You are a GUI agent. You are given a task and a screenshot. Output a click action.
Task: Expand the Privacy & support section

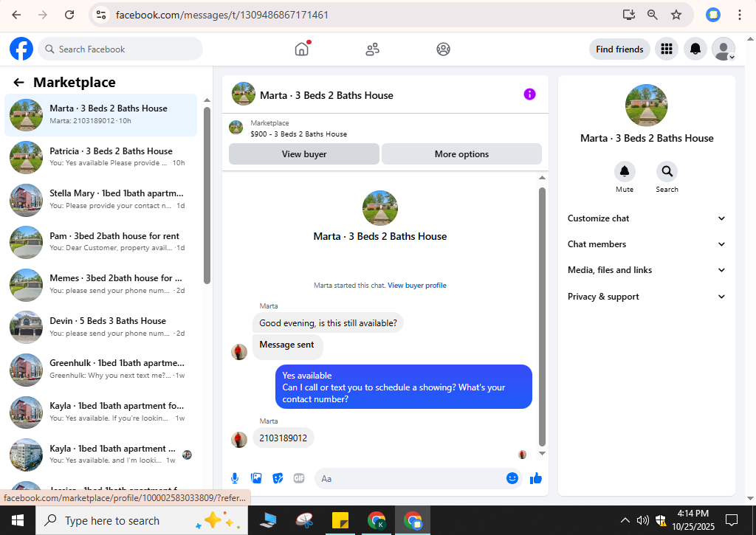coord(647,297)
